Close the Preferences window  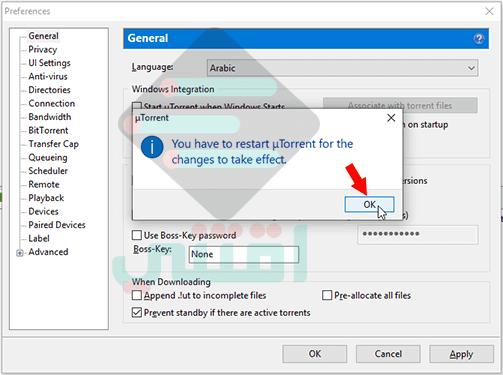tap(489, 11)
